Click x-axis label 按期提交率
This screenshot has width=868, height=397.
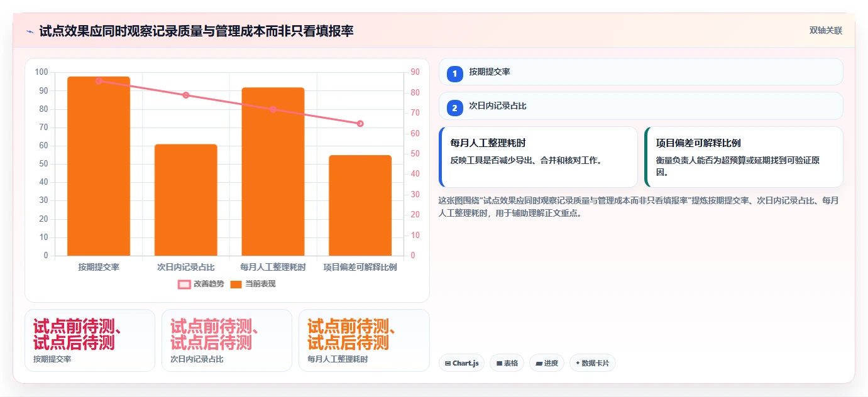(x=99, y=268)
